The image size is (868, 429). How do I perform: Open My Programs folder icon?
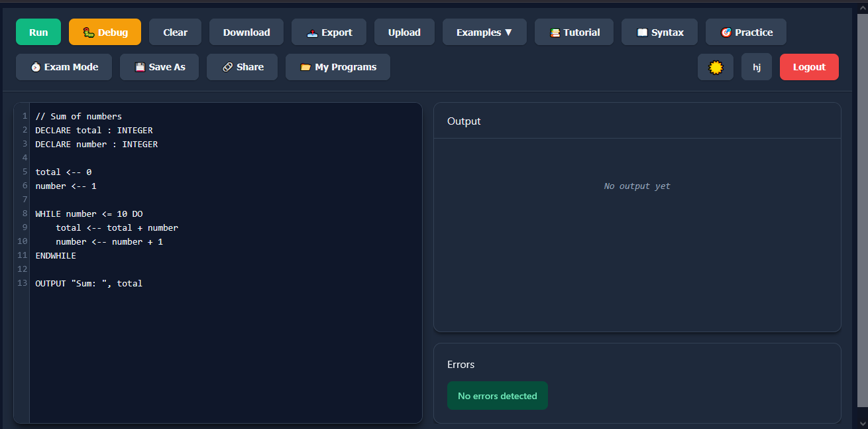pyautogui.click(x=306, y=66)
